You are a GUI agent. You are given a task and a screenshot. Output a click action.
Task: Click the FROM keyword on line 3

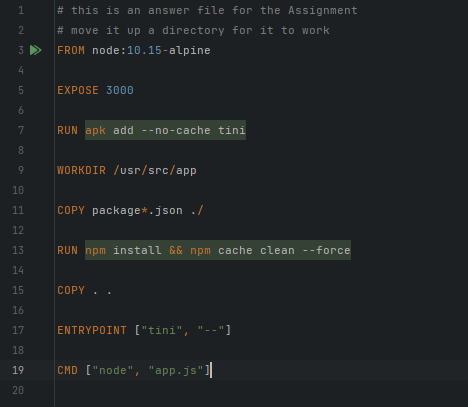[x=71, y=50]
